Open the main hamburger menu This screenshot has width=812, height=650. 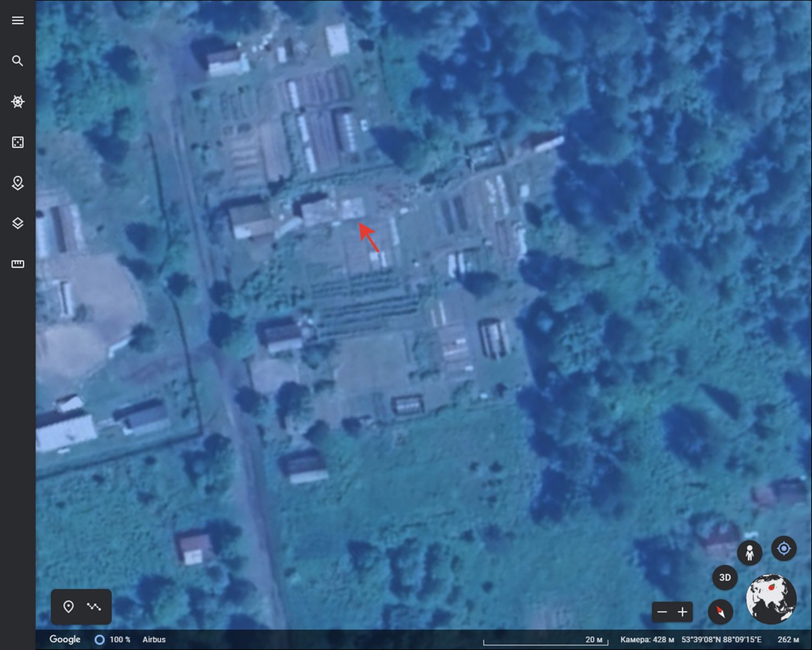pos(17,21)
